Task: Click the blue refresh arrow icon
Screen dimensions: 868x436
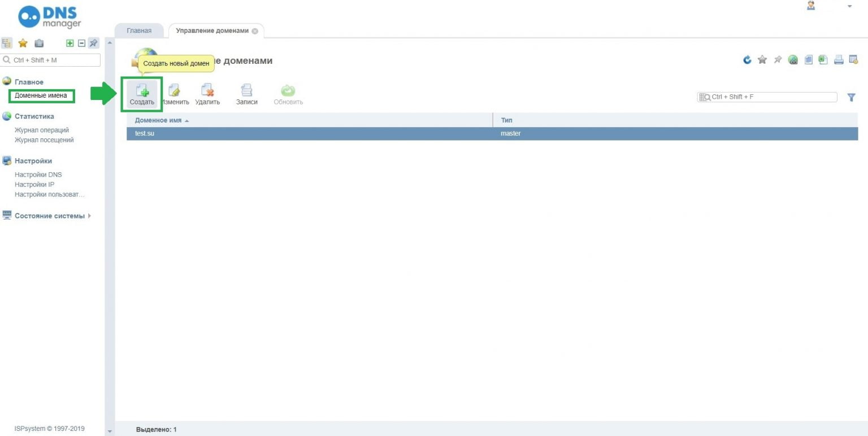Action: pos(747,59)
